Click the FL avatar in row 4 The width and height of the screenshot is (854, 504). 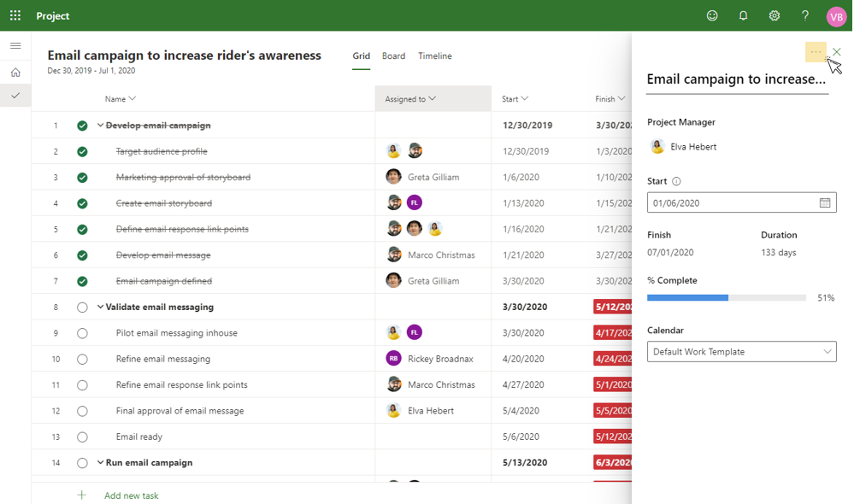(415, 202)
